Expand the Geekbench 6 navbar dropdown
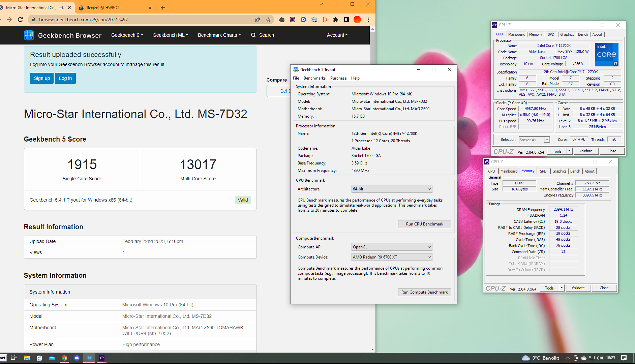The width and height of the screenshot is (635, 364). click(127, 35)
